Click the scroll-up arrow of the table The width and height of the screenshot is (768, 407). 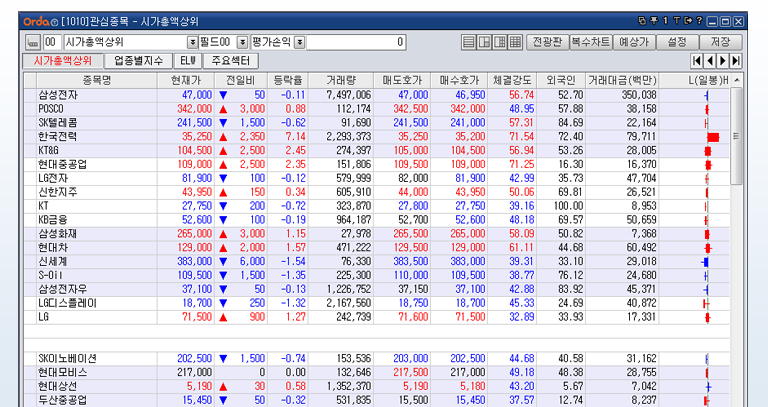736,80
